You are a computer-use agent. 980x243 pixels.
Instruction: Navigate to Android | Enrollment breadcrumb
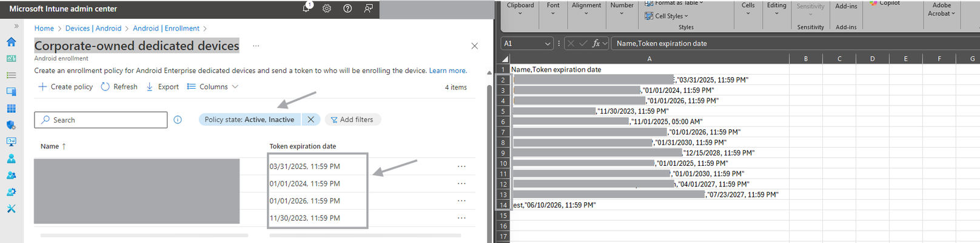166,29
